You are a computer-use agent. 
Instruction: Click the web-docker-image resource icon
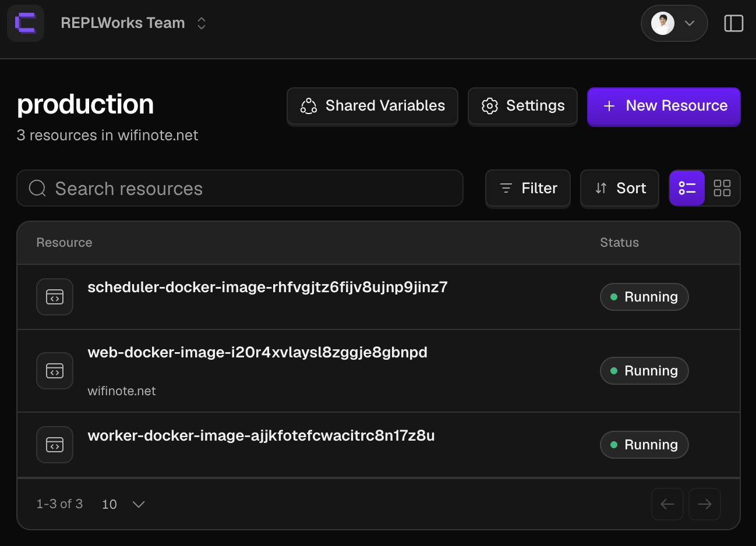55,371
